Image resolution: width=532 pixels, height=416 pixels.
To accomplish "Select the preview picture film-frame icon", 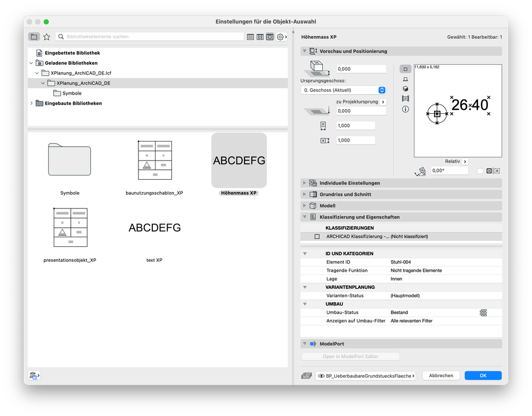I will tap(405, 98).
